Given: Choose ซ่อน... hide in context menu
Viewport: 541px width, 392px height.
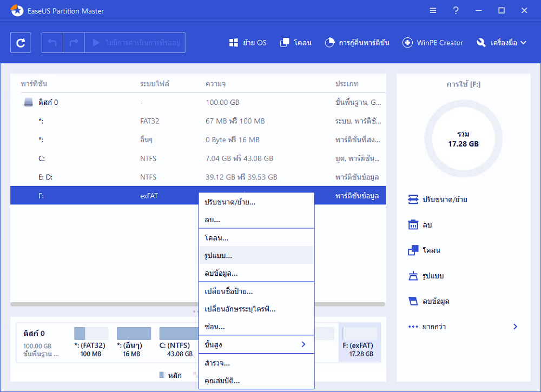Looking at the screenshot, I should click(x=256, y=327).
